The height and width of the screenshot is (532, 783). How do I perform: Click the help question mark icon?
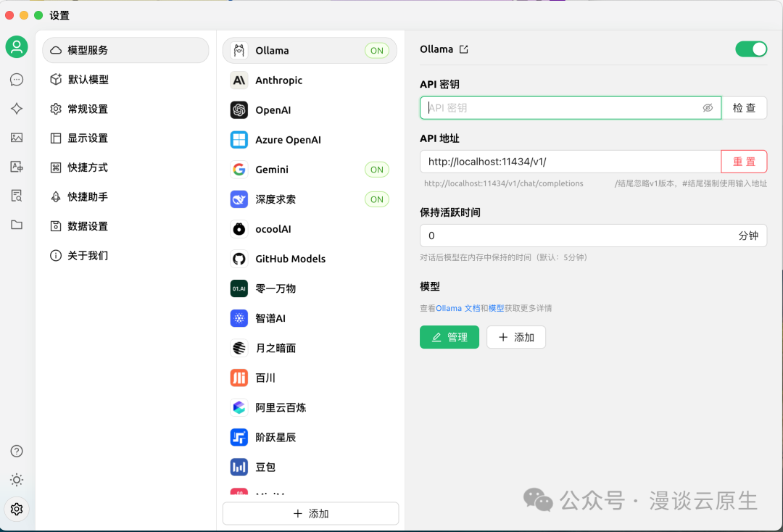point(17,451)
